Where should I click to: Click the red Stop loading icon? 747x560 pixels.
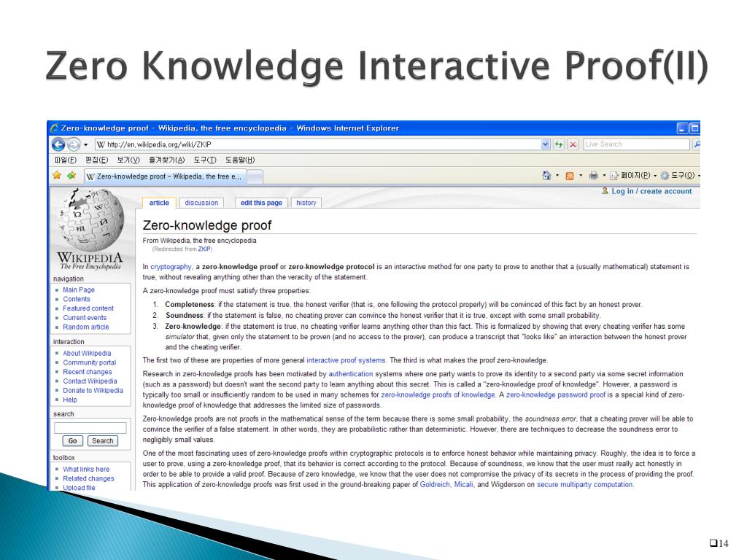click(x=573, y=144)
